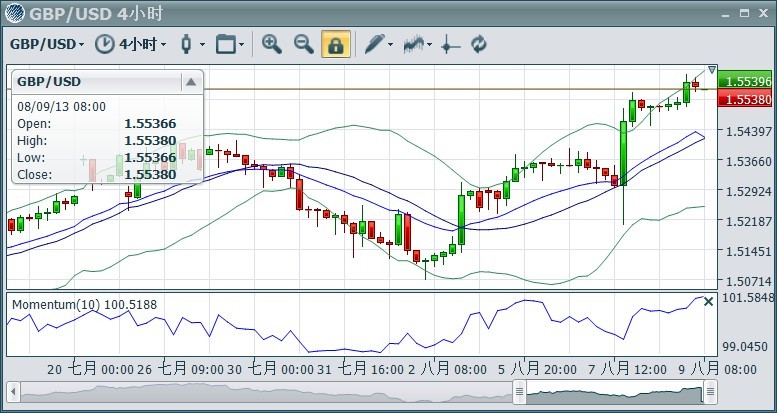
Task: Click the green 1.55396 price label
Action: pyautogui.click(x=745, y=81)
